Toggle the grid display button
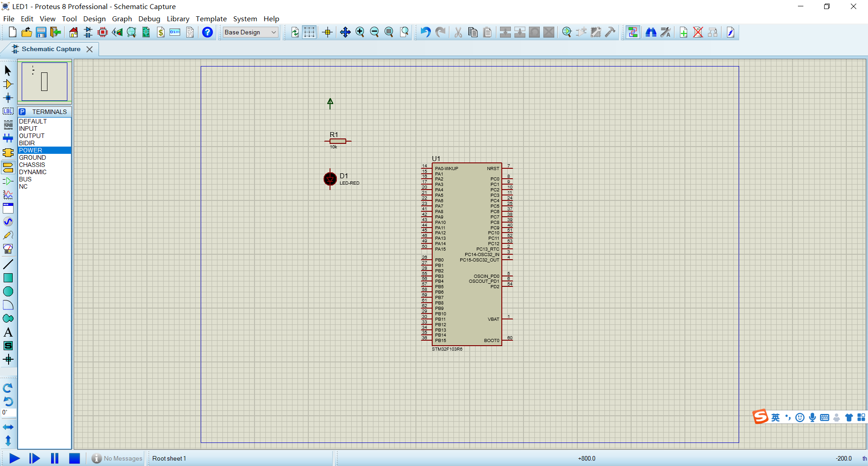 pyautogui.click(x=309, y=32)
